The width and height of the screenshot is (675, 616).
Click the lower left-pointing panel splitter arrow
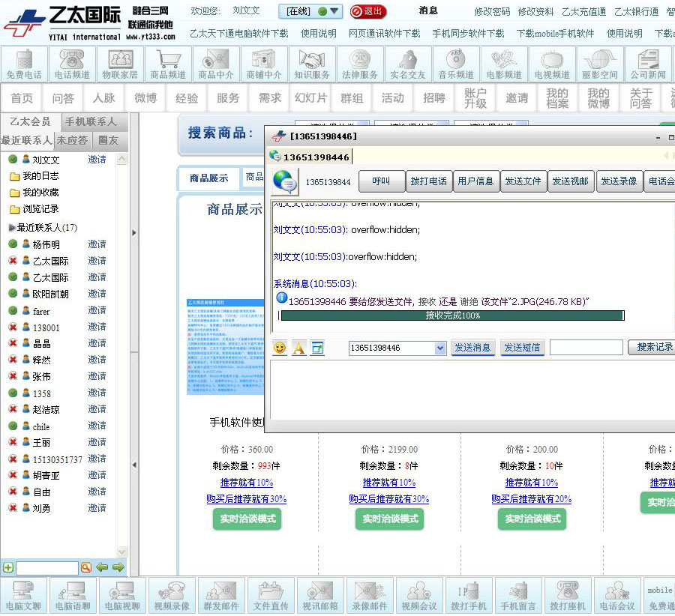click(x=134, y=465)
